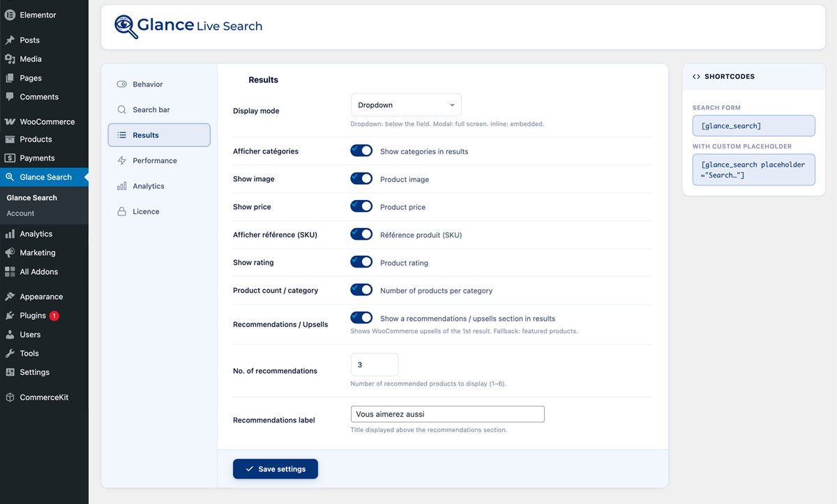Turn off the Show price switch
The height and width of the screenshot is (504, 837).
click(x=361, y=206)
